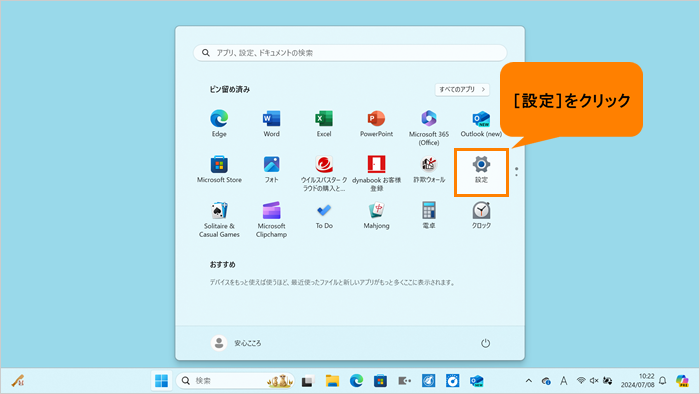Open the 詐欺ウォール app
Image resolution: width=700 pixels, height=394 pixels.
(429, 170)
